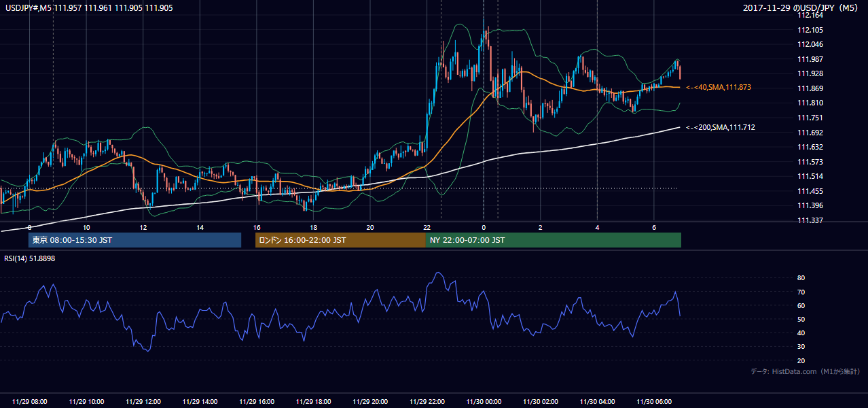Click price axis label 112.164
This screenshot has width=868, height=408.
810,15
